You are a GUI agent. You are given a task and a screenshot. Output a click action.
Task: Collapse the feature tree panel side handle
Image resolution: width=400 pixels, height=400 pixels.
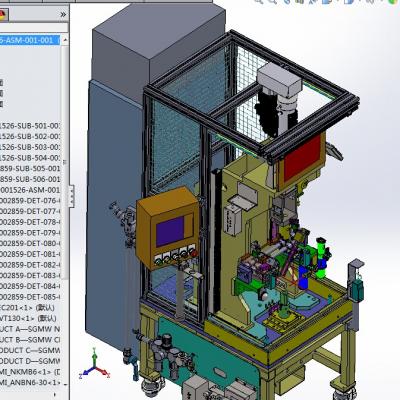(71, 197)
